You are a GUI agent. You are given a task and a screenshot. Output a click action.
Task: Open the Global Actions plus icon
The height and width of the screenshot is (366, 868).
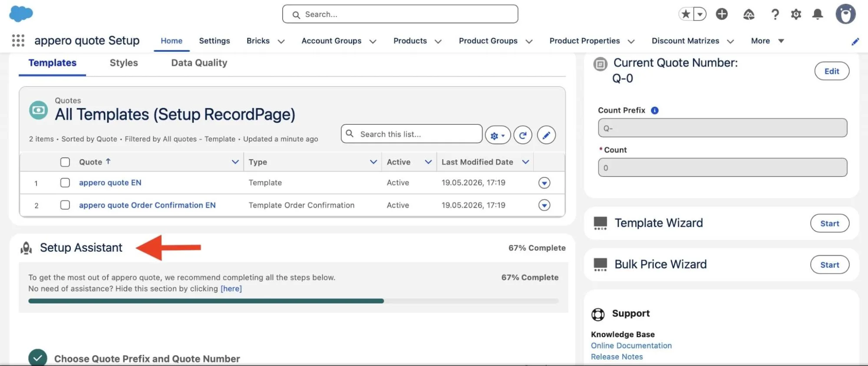(x=722, y=14)
